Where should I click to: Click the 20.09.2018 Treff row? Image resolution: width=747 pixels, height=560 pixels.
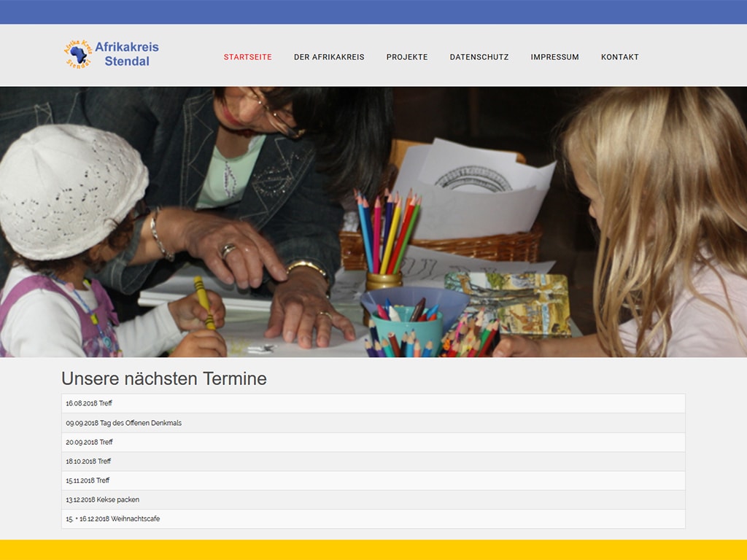click(x=89, y=442)
